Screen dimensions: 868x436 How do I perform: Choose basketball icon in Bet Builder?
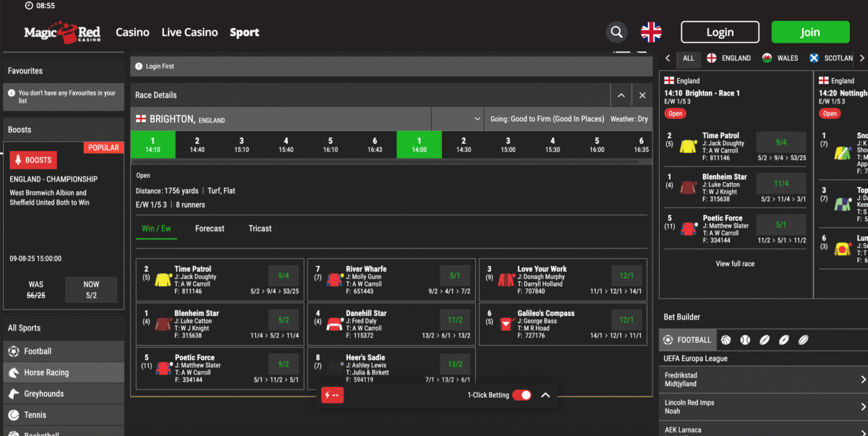[x=726, y=340]
